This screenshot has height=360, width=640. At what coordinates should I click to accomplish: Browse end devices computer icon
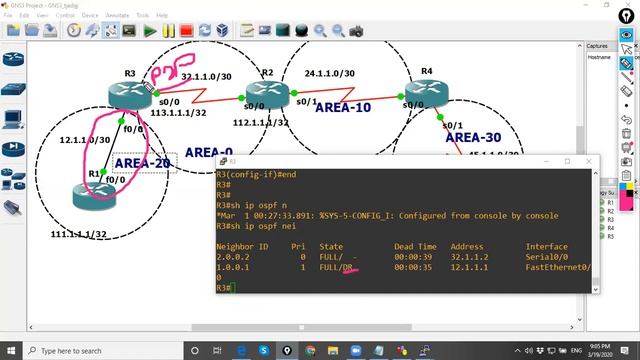pyautogui.click(x=13, y=119)
